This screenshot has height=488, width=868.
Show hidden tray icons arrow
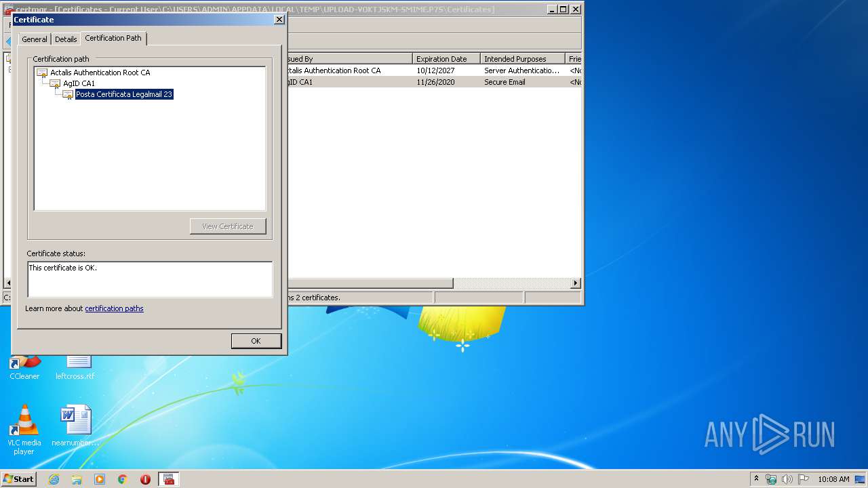coord(757,479)
